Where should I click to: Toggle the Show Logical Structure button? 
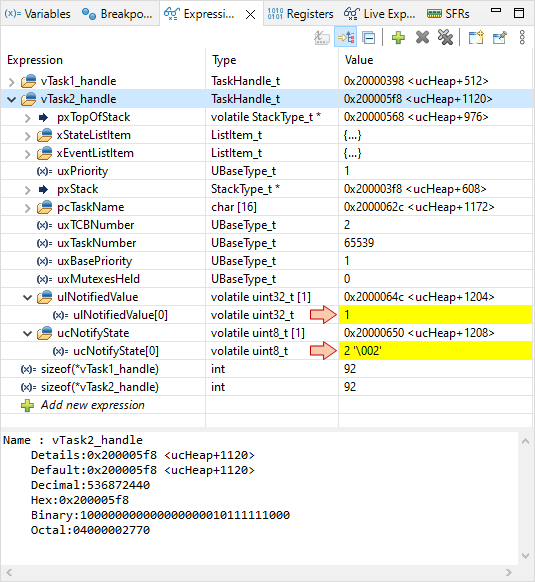coord(346,37)
